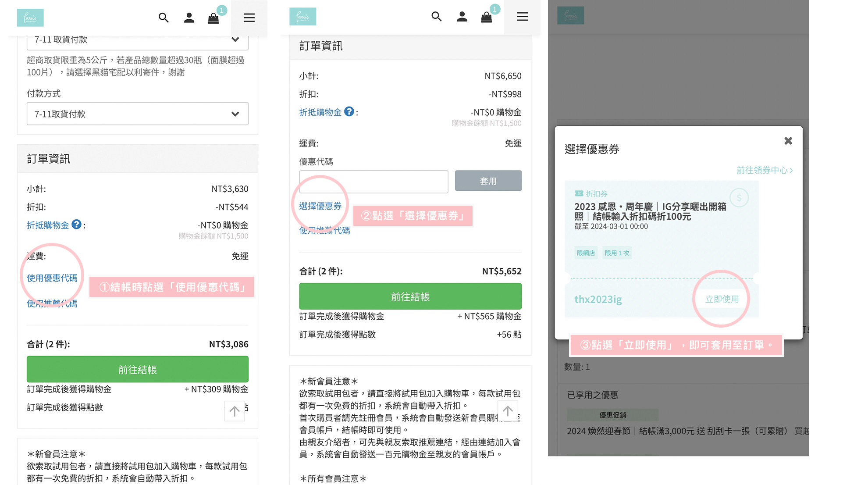Screen dimensions: 868x485
Task: Open the account icon in left panel header
Action: (x=189, y=18)
